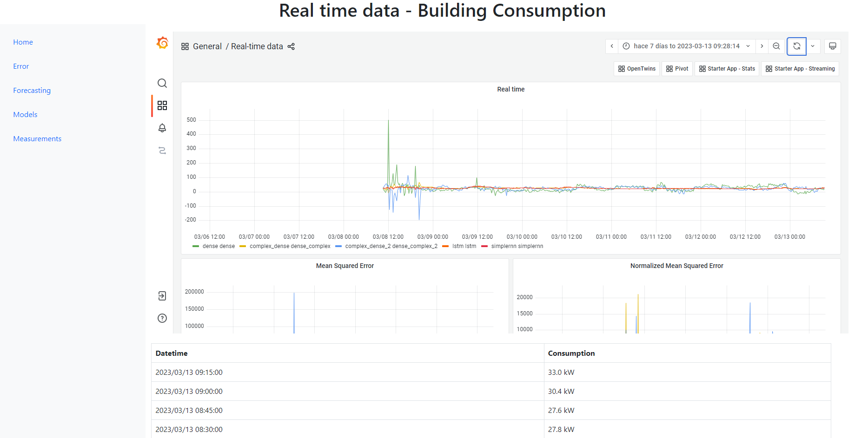Open the Connections icon in Grafana sidebar
The image size is (868, 438).
[162, 150]
